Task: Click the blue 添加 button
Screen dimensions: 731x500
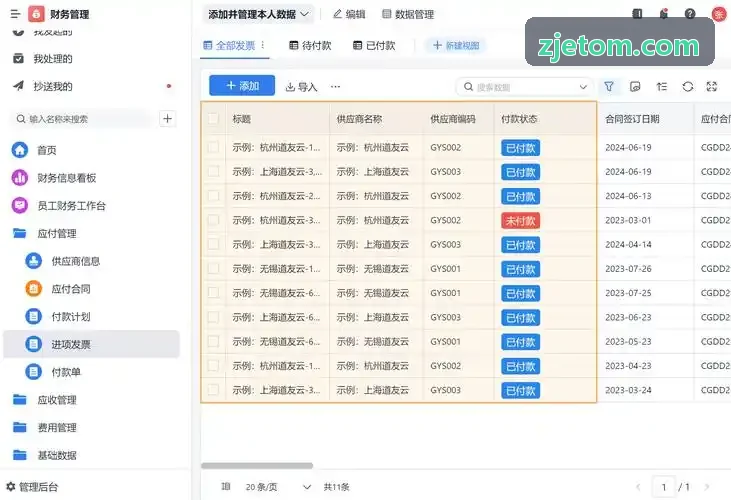Action: click(242, 86)
